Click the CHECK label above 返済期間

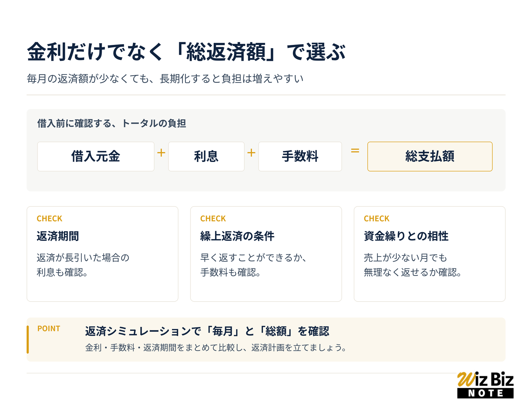pos(50,218)
